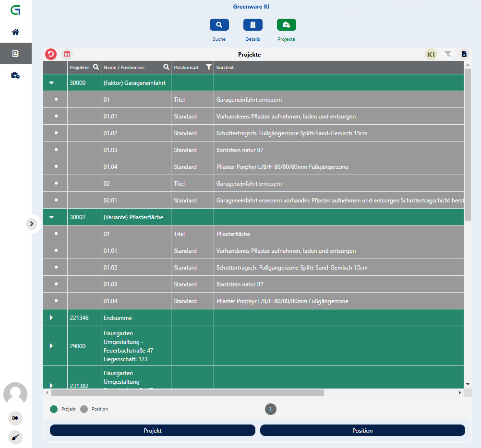This screenshot has height=448, width=481.
Task: Click the Name / Positionsnr. header label
Action: 124,68
